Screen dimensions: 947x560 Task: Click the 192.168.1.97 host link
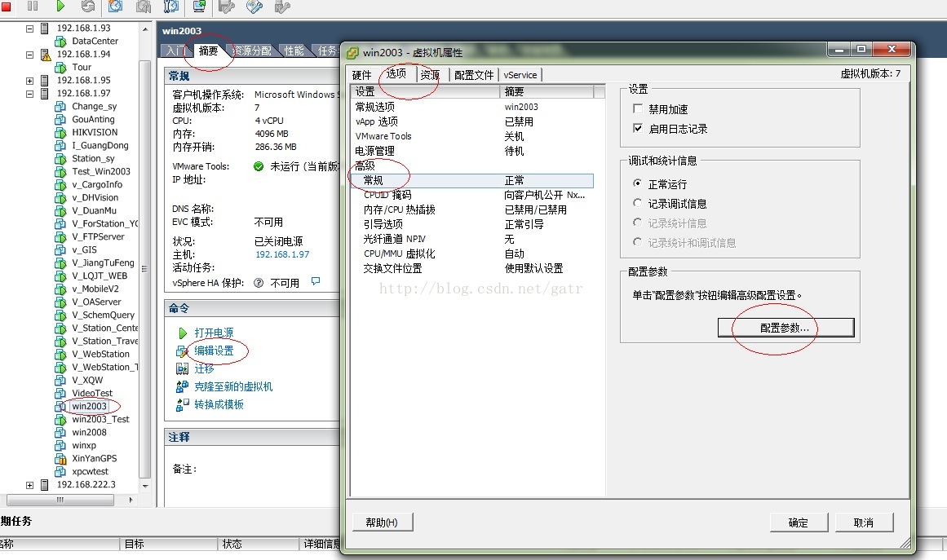(282, 254)
